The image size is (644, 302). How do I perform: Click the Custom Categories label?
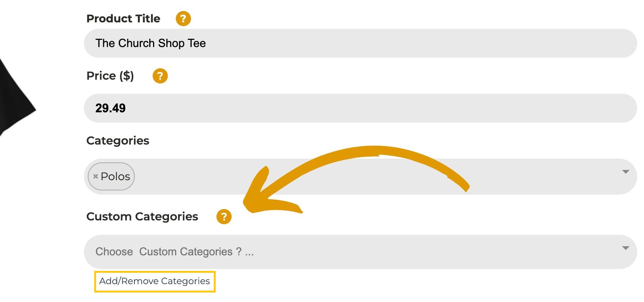[x=142, y=217]
